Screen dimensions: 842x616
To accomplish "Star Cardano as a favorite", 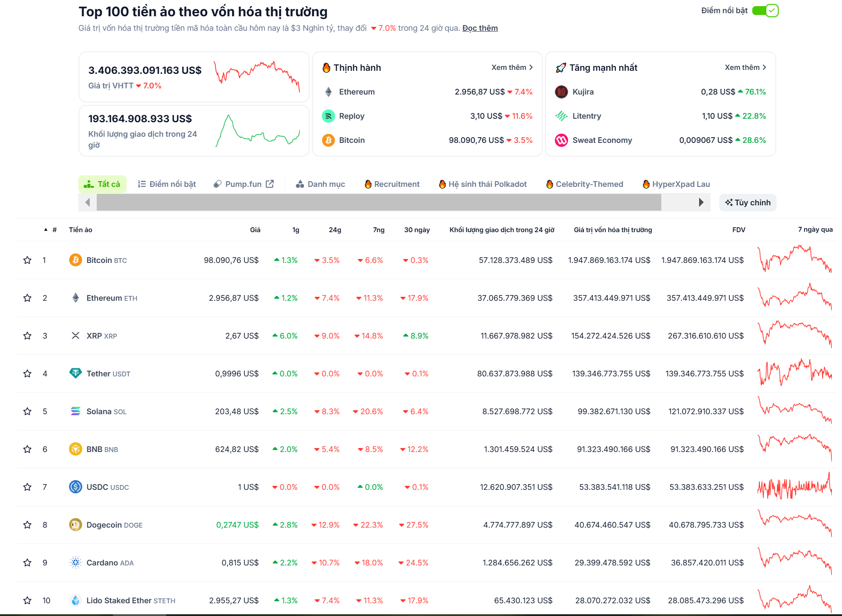I will pos(27,562).
